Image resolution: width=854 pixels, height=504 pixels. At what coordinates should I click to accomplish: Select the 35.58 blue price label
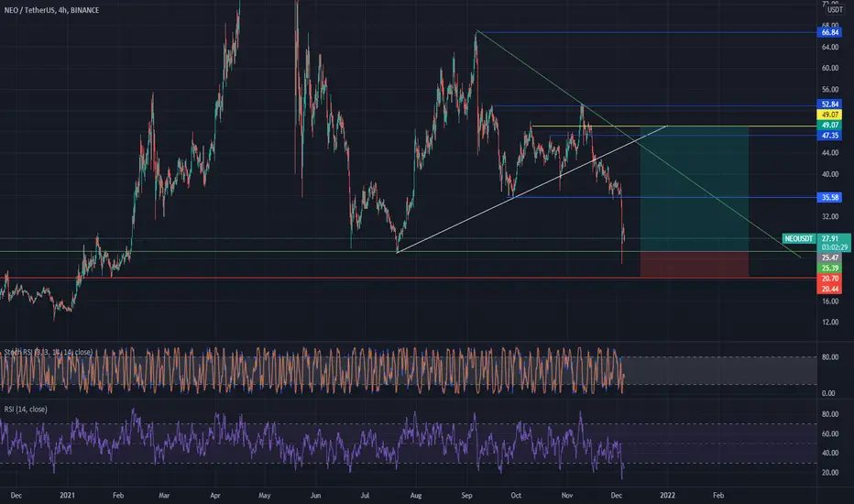click(829, 197)
